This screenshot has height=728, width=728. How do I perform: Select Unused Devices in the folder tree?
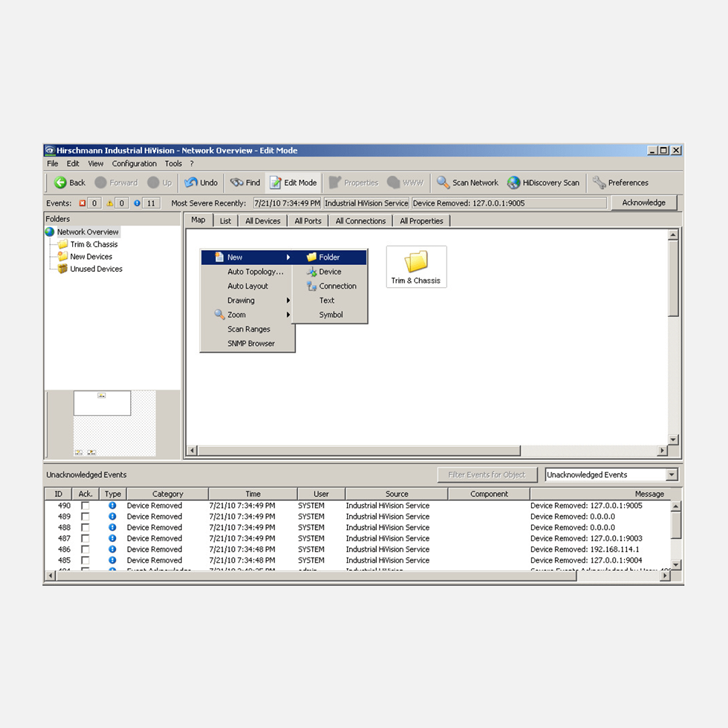pyautogui.click(x=96, y=269)
